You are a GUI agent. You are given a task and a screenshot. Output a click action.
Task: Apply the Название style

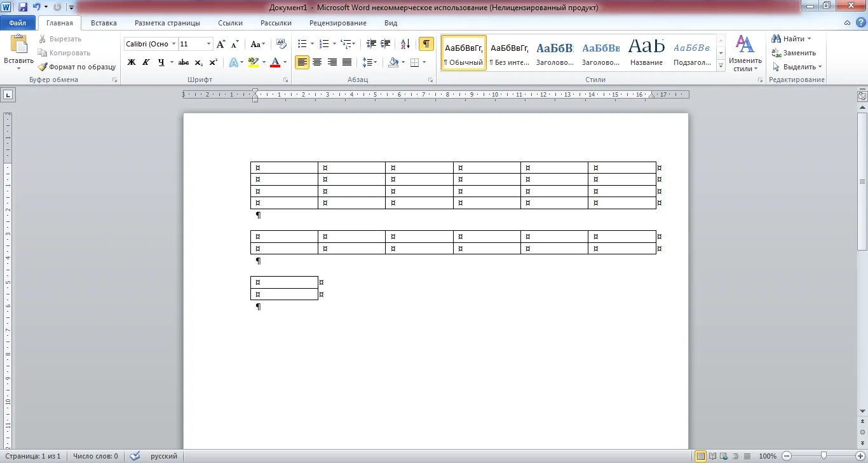coord(647,53)
